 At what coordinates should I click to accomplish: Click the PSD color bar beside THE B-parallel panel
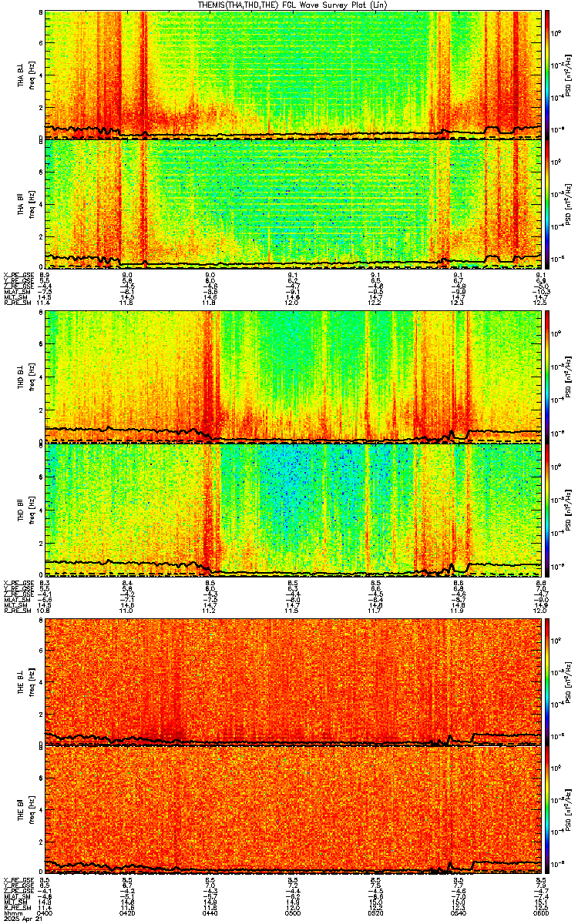[x=547, y=809]
